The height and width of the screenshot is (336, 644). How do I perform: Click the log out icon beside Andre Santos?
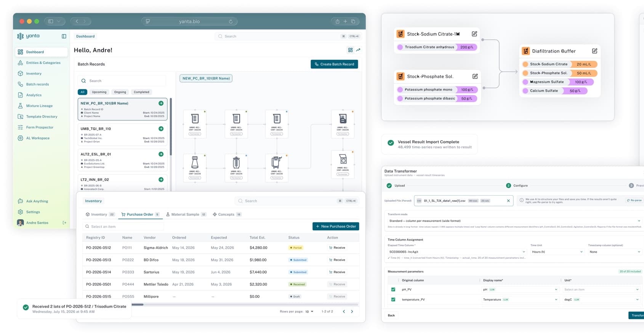tap(64, 223)
